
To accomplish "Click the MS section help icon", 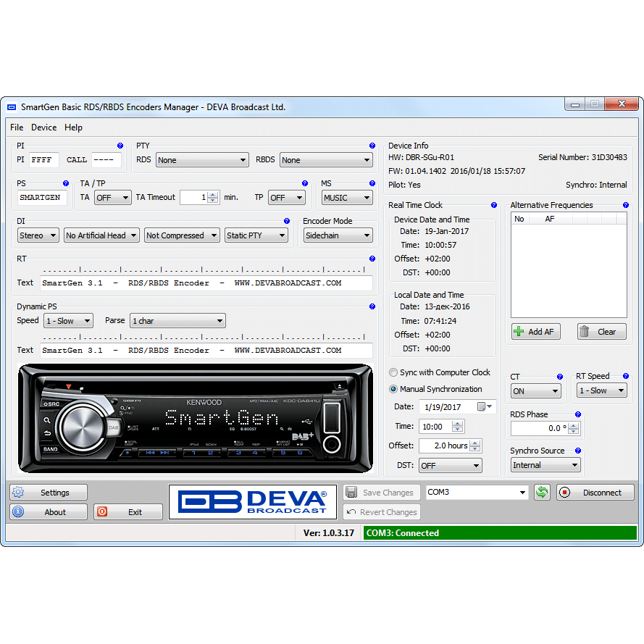I will [x=372, y=183].
